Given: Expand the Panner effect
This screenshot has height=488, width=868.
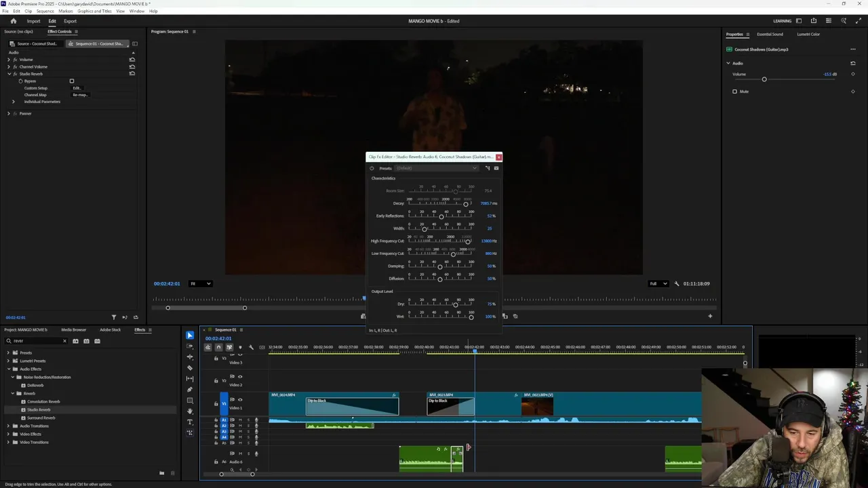Looking at the screenshot, I should pos(9,113).
